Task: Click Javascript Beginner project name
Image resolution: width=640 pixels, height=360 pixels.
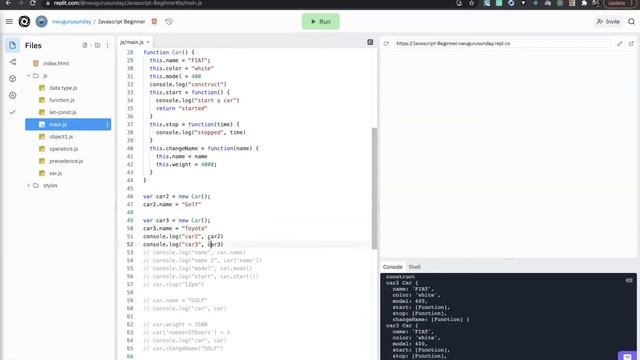Action: tap(121, 22)
